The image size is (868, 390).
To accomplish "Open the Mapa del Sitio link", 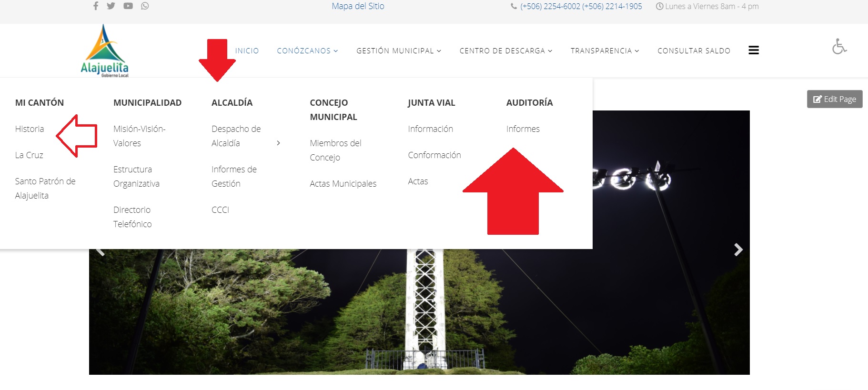I will coord(358,6).
